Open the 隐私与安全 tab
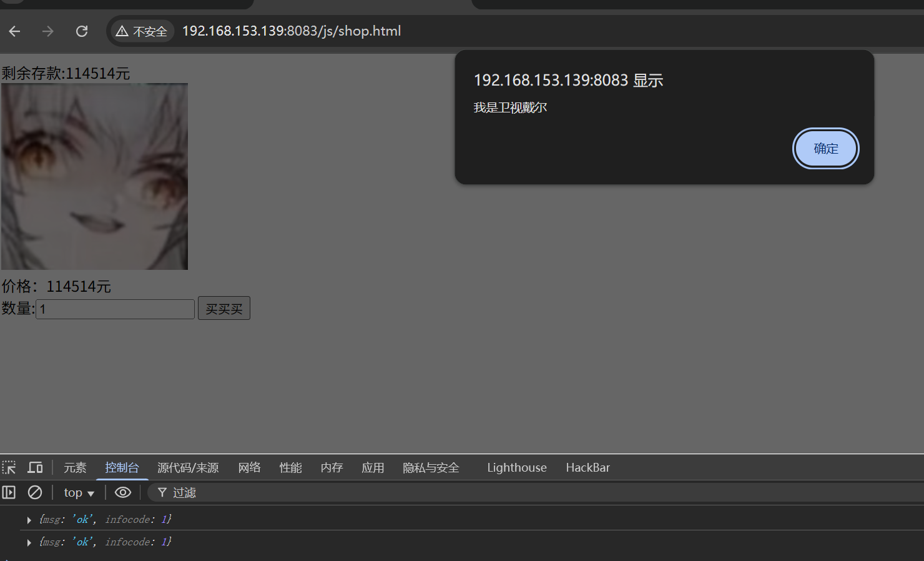This screenshot has width=924, height=561. click(431, 468)
